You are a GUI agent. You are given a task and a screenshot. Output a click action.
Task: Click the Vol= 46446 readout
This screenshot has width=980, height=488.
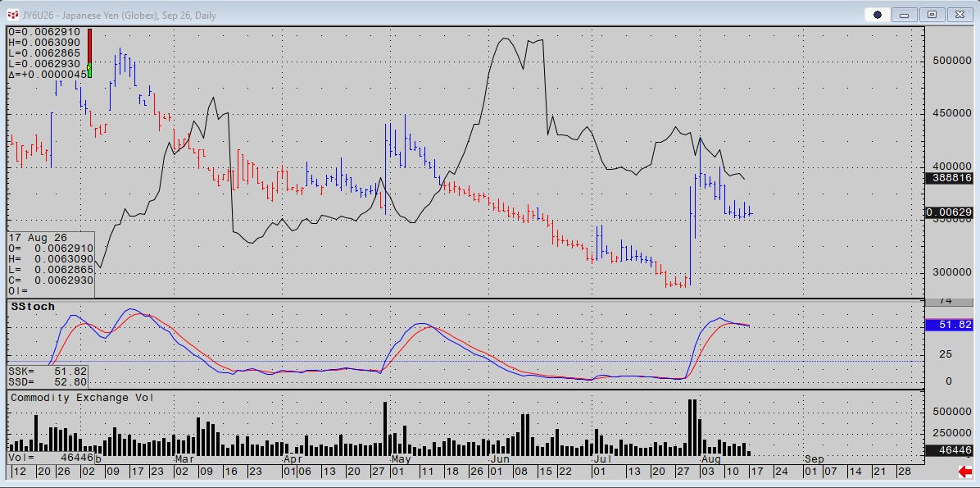tap(52, 458)
